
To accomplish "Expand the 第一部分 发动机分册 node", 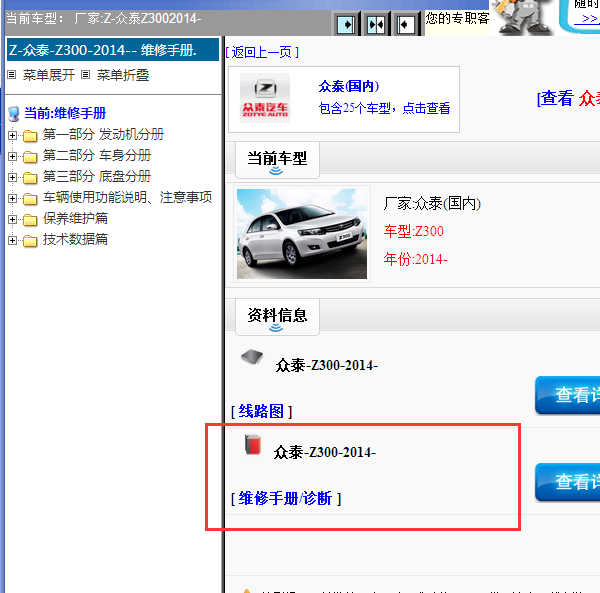I will click(x=12, y=135).
